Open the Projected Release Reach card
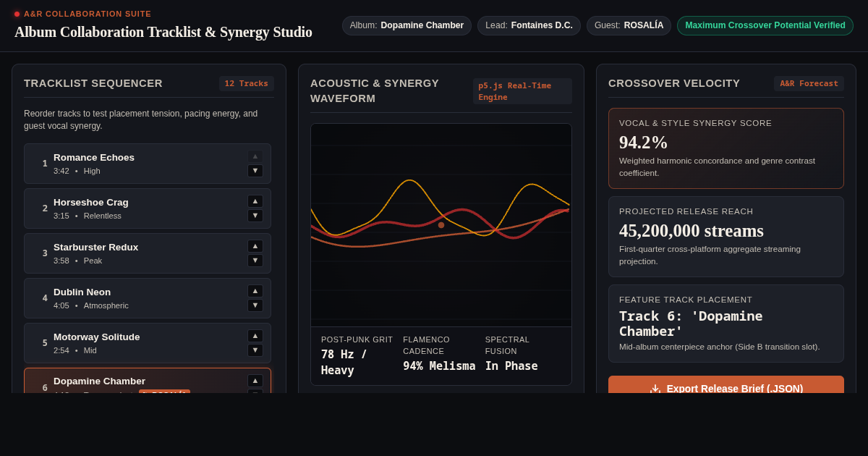The width and height of the screenshot is (868, 456). 726,237
